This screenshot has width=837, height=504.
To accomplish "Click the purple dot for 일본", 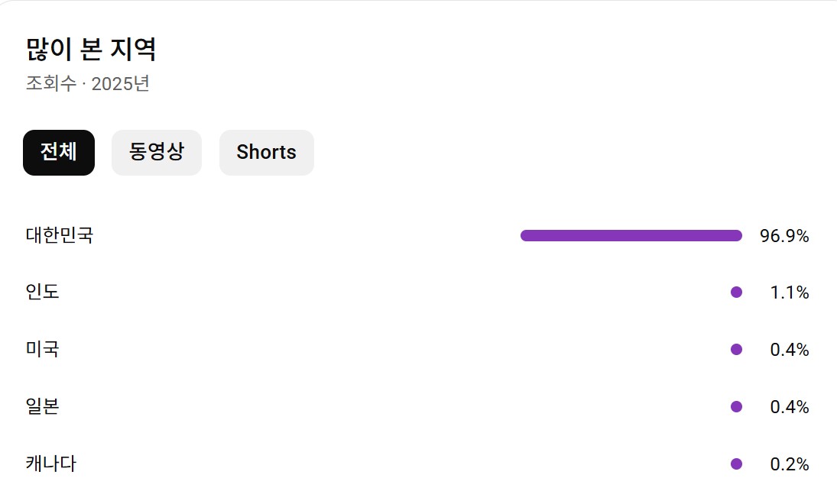I will point(737,407).
